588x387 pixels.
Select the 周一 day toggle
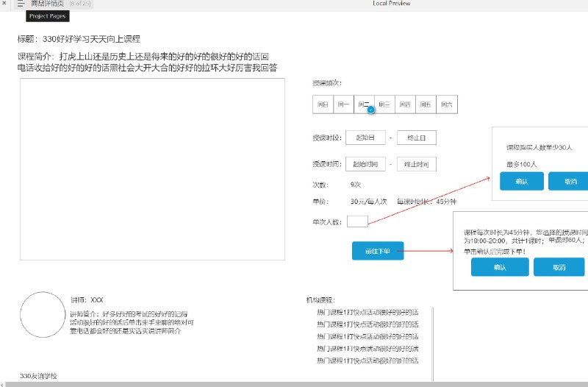click(x=343, y=104)
